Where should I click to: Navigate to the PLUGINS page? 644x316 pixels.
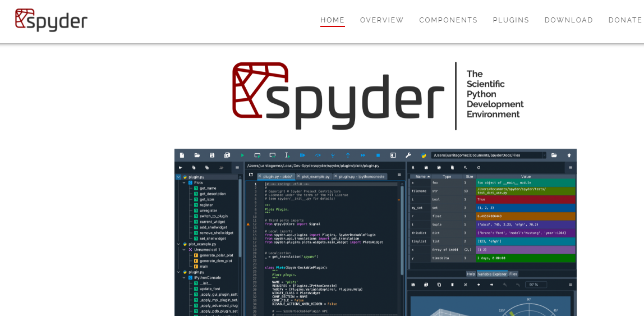pos(511,20)
